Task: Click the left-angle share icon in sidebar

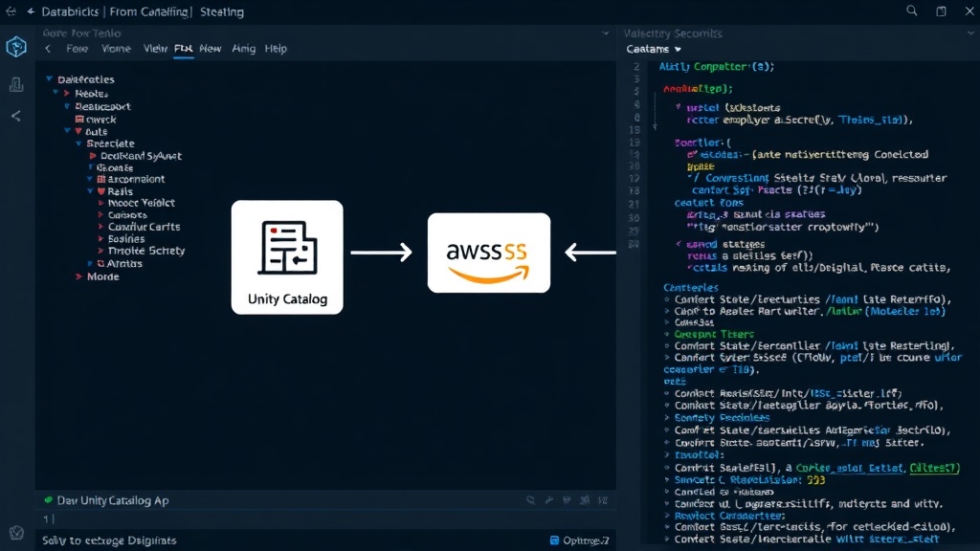Action: 16,116
